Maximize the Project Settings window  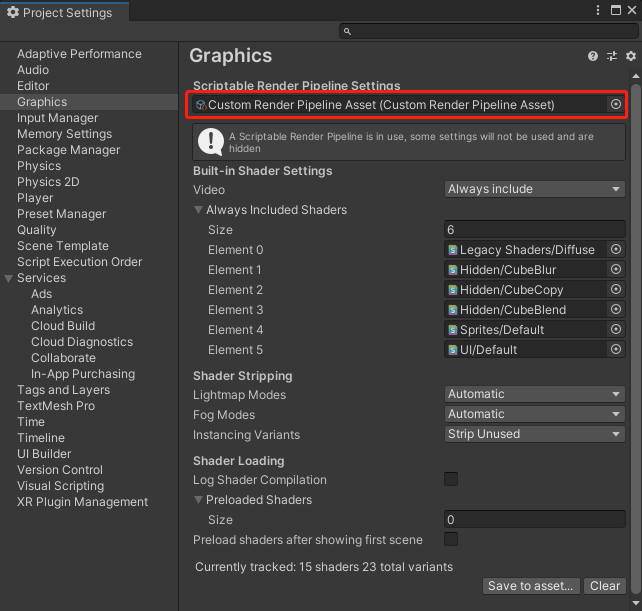click(615, 10)
